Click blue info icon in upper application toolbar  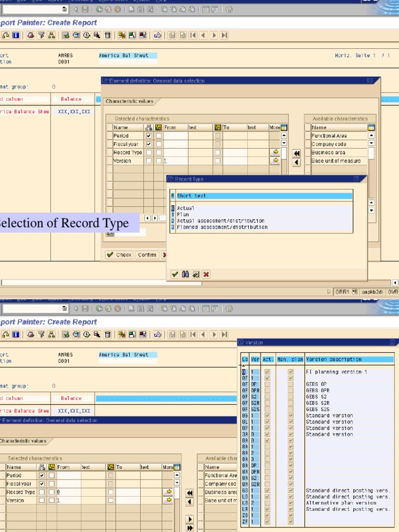(16, 35)
